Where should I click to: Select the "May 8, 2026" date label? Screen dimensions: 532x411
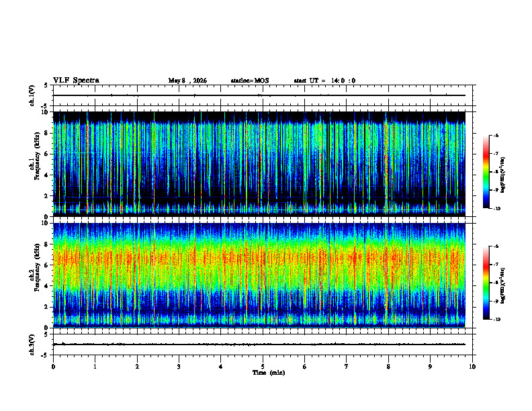pos(187,81)
